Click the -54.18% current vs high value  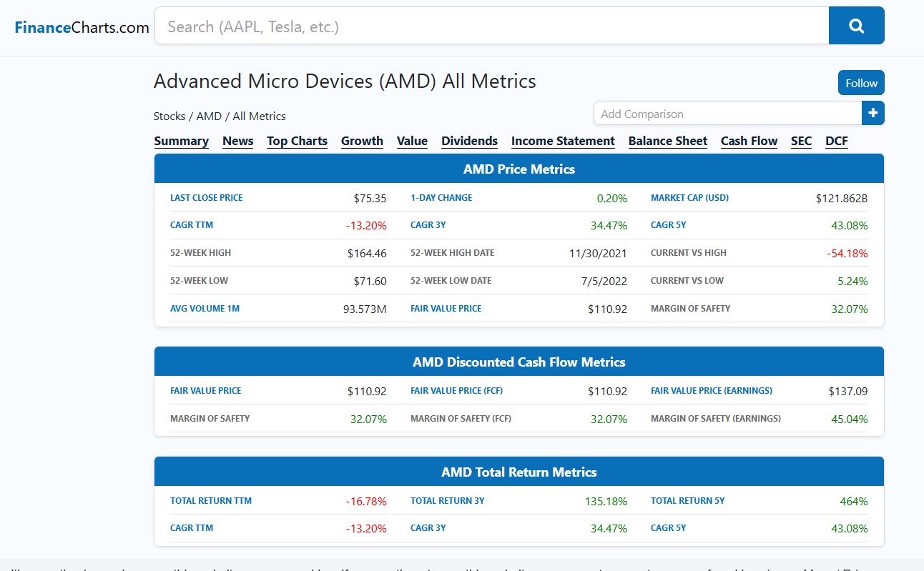tap(847, 253)
